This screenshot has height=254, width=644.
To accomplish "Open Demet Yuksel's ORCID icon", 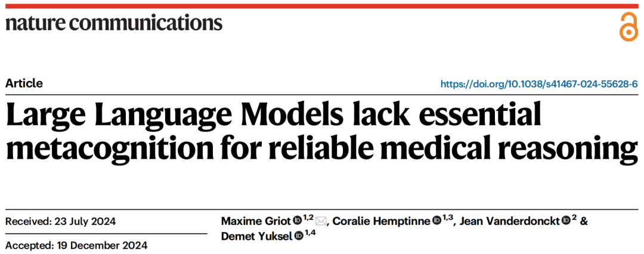I will (299, 236).
